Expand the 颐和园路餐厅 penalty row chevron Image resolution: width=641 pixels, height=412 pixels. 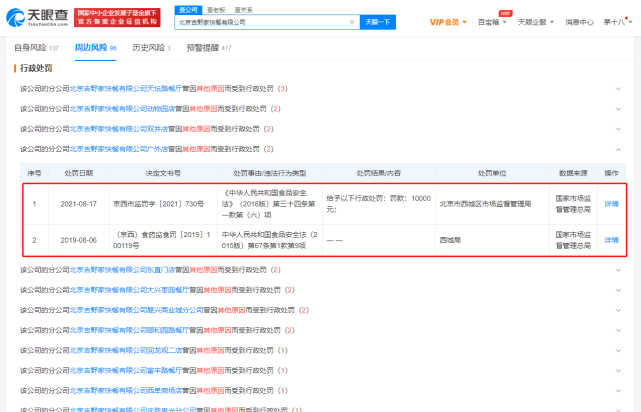point(618,330)
